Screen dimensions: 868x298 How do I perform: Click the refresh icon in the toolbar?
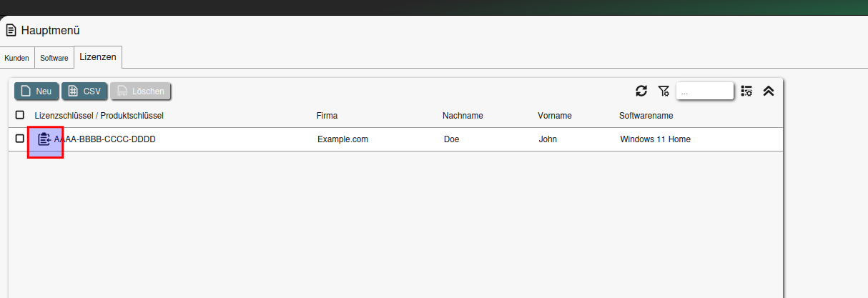(641, 91)
